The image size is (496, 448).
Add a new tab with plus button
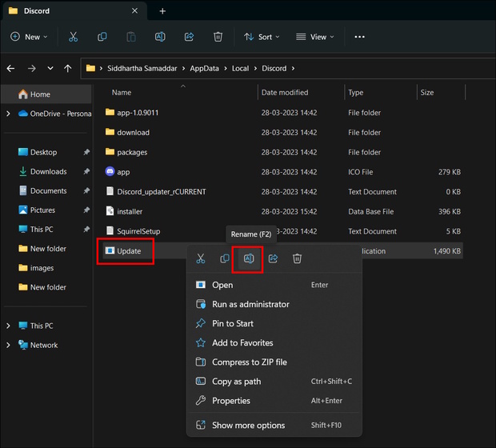click(x=162, y=11)
